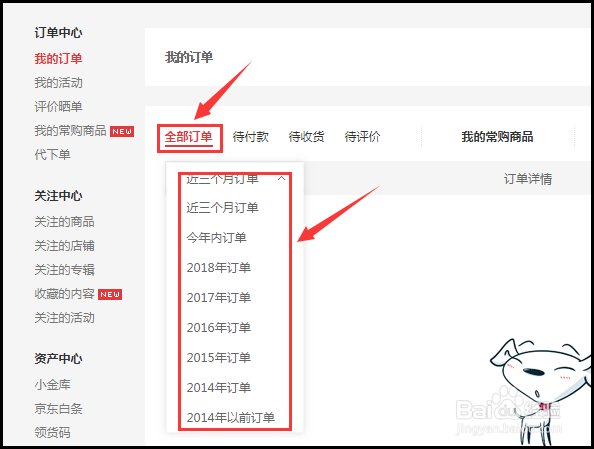Go to 我的活动 in sidebar
Viewport: 594px width, 449px height.
coord(58,83)
